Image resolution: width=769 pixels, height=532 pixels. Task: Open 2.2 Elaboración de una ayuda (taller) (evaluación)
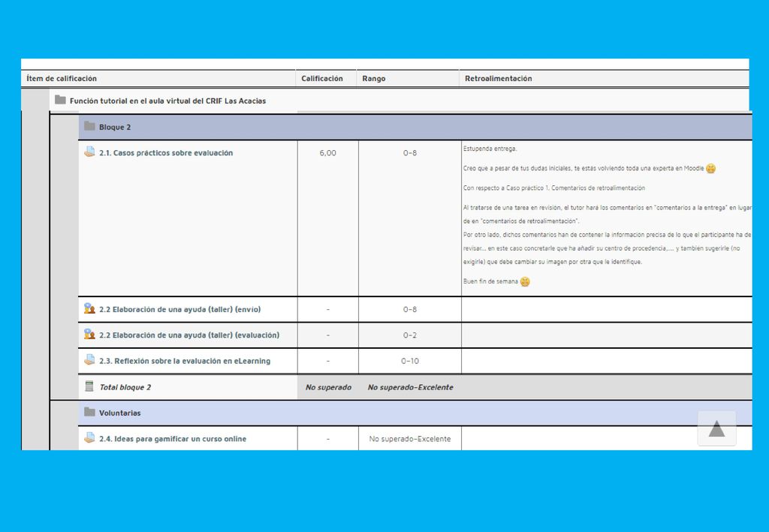pos(189,335)
